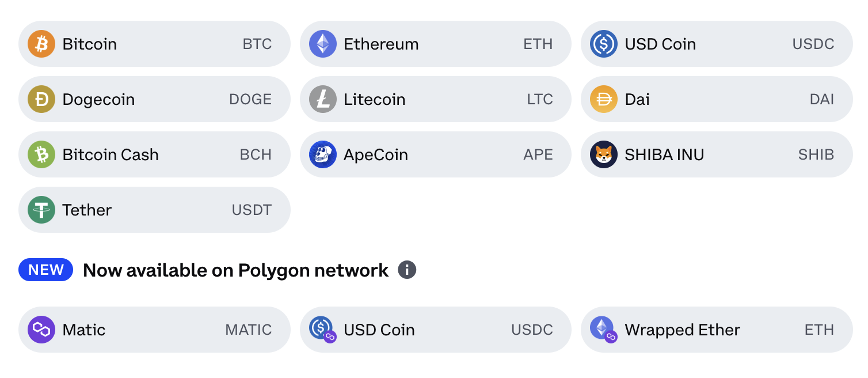
Task: Click the Tether USDT ticker label
Action: (x=252, y=210)
